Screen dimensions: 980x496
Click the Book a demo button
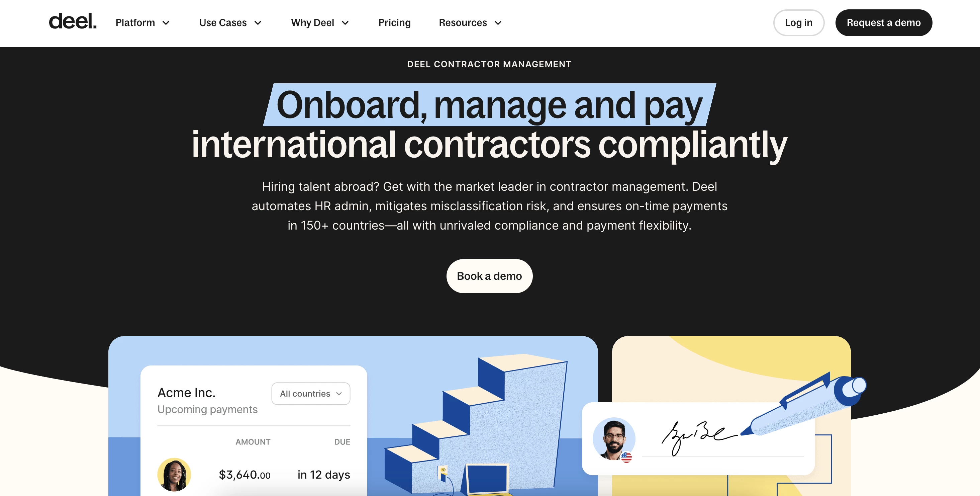click(x=489, y=276)
